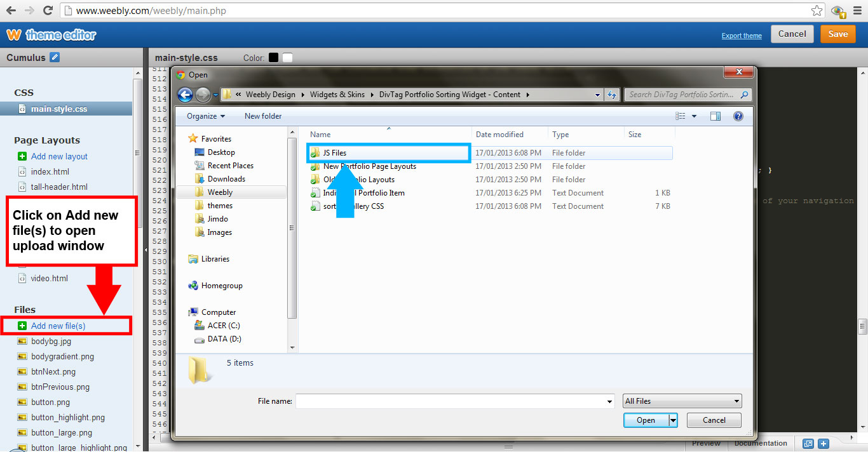
Task: Toggle the preview pane in Open dialog
Action: point(715,116)
